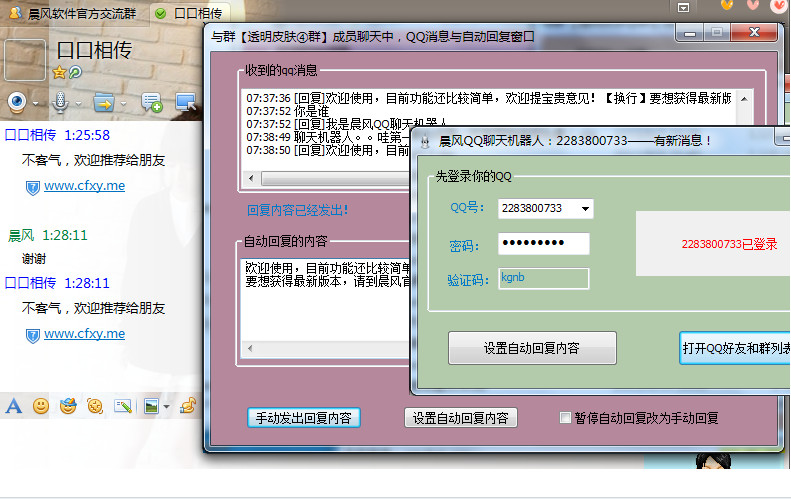This screenshot has width=791, height=499.
Task: Open the top bar dropdown box icon
Action: tap(684, 8)
